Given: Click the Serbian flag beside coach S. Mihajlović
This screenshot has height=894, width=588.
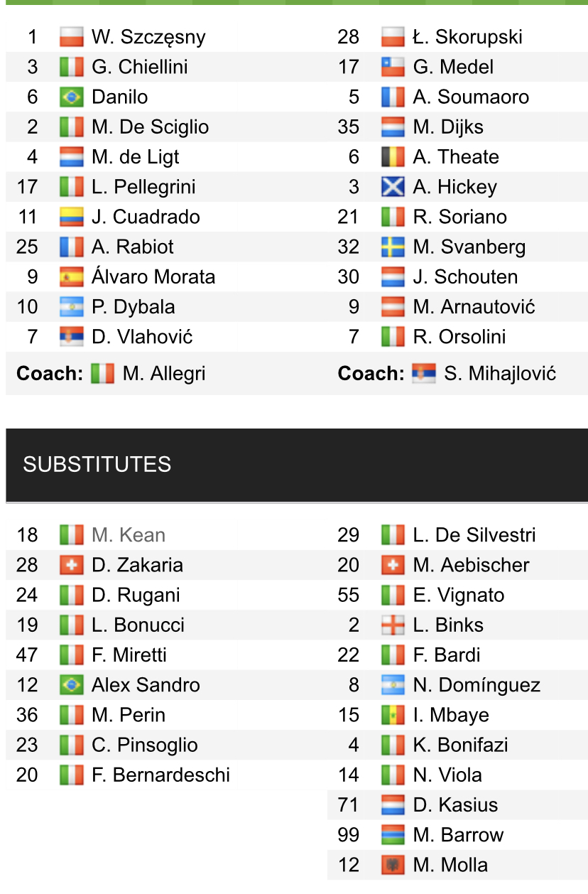Looking at the screenshot, I should pyautogui.click(x=424, y=373).
